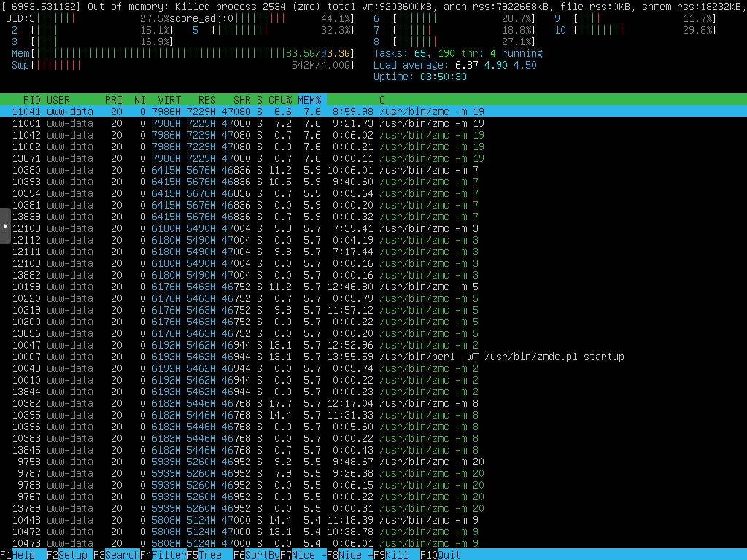Screen dimensions: 747x560
Task: Click the highlighted MEM% column header
Action: tap(311, 100)
